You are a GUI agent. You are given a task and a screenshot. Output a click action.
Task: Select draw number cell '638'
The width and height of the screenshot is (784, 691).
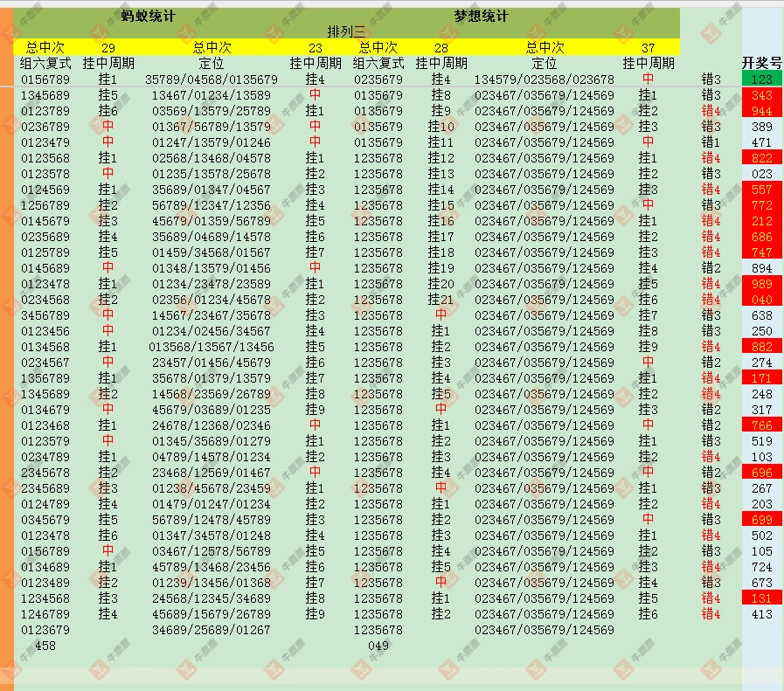(x=761, y=315)
